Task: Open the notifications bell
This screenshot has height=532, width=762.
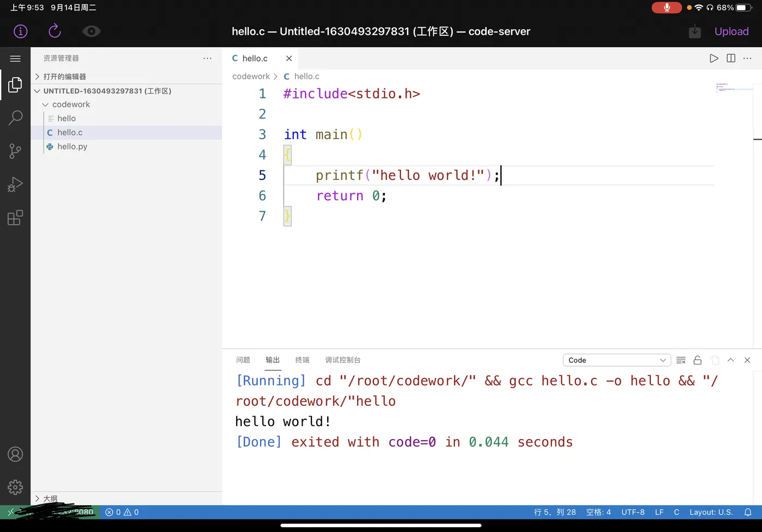Action: point(748,512)
